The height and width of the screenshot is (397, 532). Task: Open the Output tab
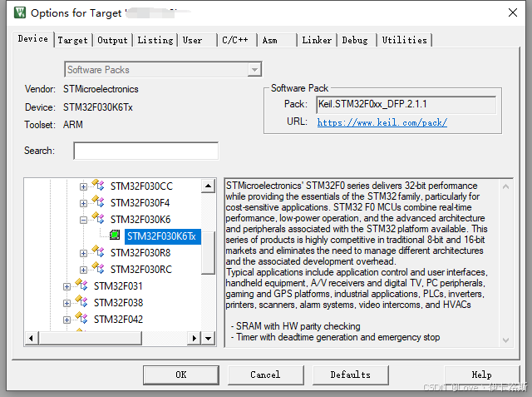[112, 40]
